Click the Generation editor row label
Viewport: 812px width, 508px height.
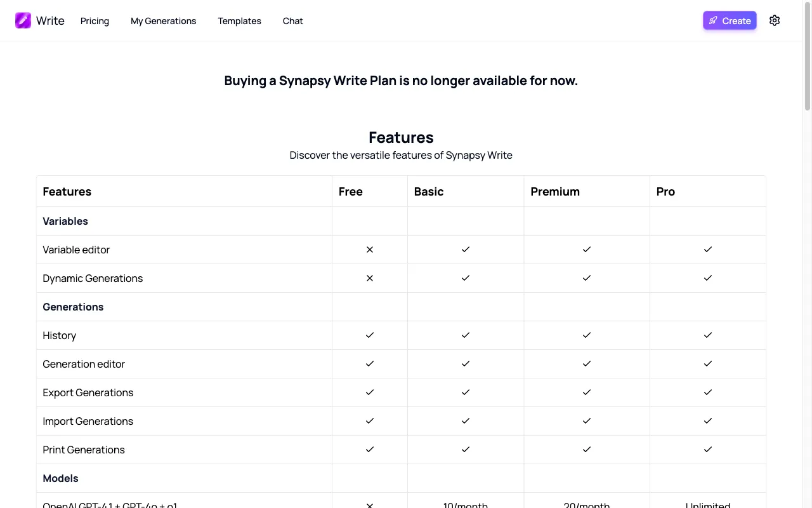(84, 364)
